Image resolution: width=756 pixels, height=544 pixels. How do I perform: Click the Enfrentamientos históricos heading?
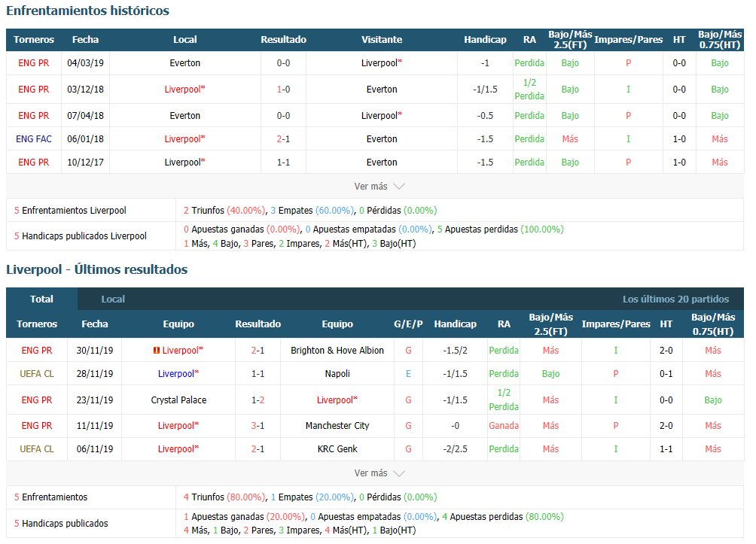point(88,11)
